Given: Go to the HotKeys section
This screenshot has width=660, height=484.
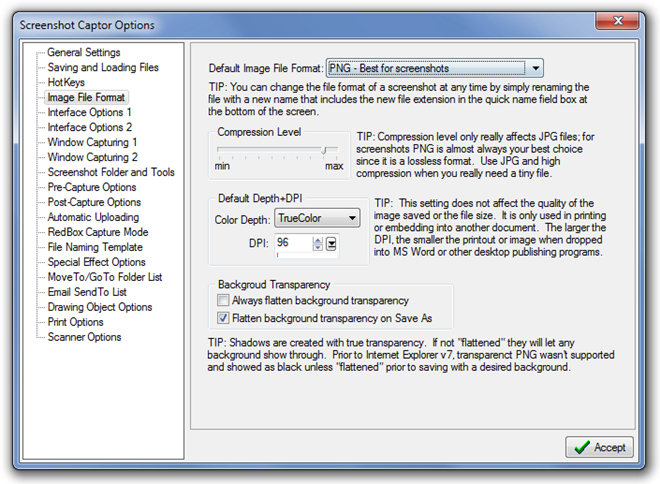Looking at the screenshot, I should 66,82.
